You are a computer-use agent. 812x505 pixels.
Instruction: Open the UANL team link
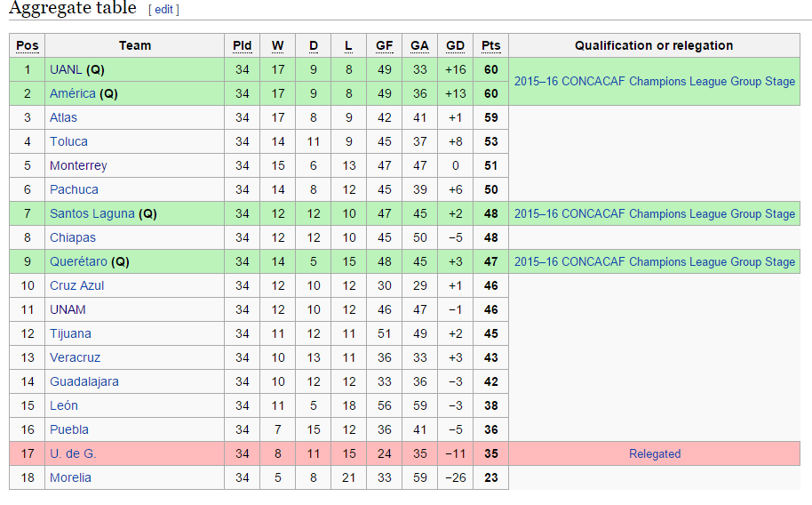pyautogui.click(x=66, y=69)
